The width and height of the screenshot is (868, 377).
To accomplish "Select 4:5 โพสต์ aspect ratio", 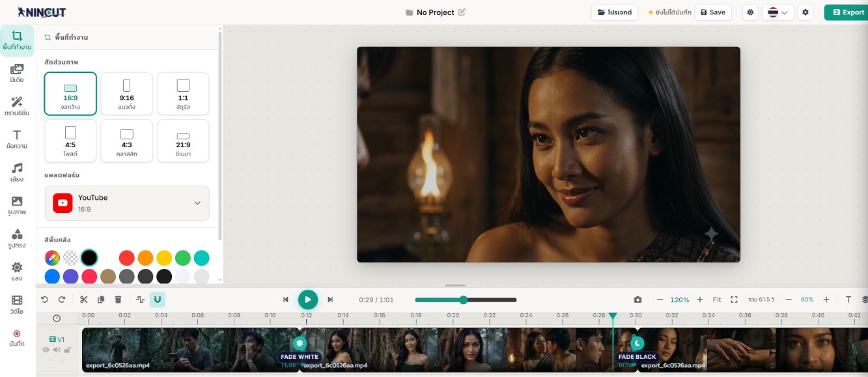I will (x=70, y=141).
